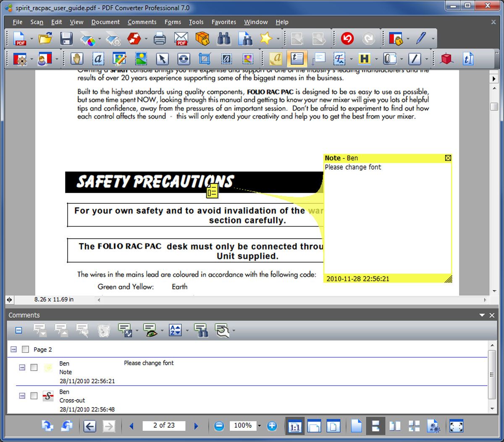Click the page number field 2 of 23
This screenshot has width=504, height=442.
coord(164,426)
